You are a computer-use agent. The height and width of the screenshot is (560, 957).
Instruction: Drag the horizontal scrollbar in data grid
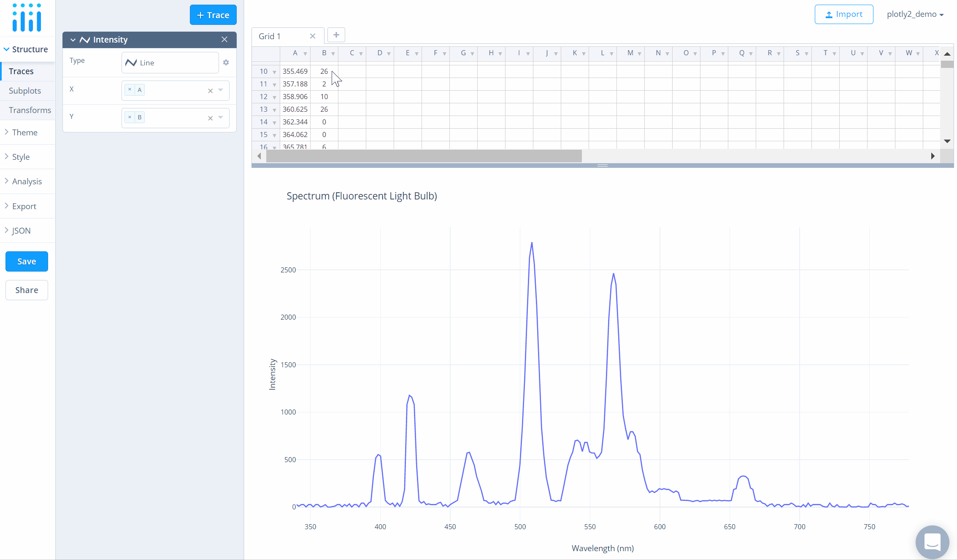coord(424,155)
